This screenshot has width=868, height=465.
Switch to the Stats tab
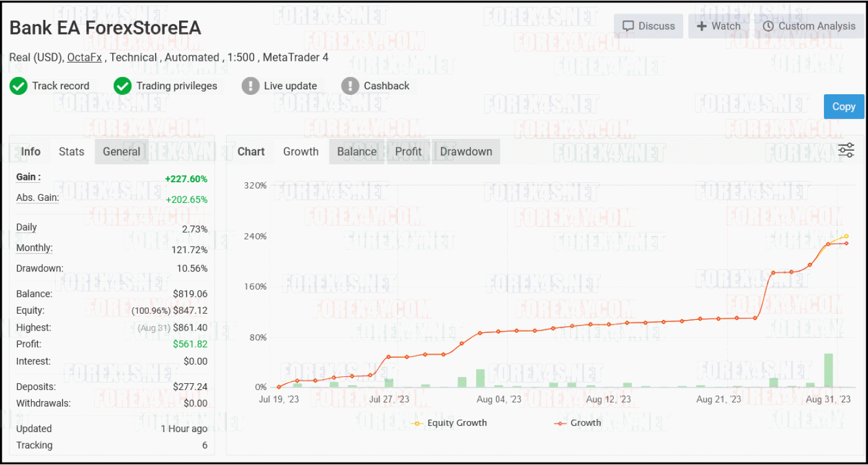point(71,151)
